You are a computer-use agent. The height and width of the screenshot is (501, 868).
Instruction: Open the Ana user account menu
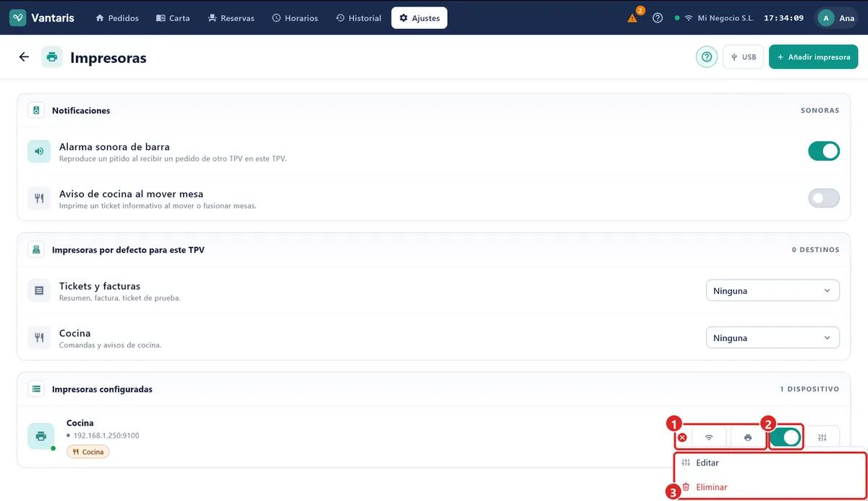[838, 18]
